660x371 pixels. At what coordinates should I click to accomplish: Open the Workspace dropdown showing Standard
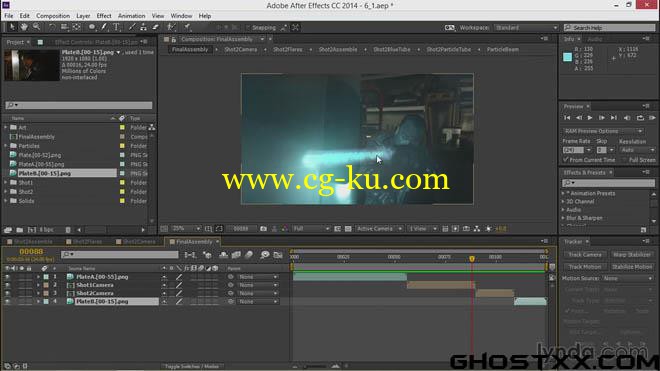click(526, 28)
